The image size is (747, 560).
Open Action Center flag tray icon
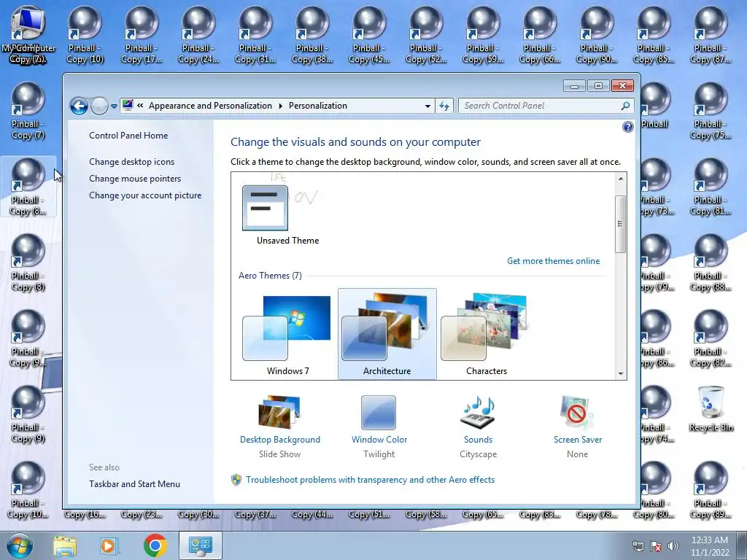tap(656, 546)
